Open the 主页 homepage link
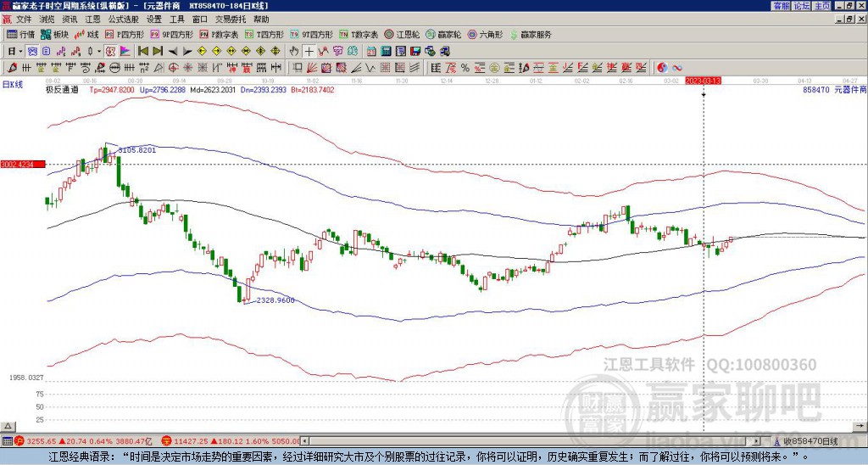The width and height of the screenshot is (868, 465). [821, 5]
